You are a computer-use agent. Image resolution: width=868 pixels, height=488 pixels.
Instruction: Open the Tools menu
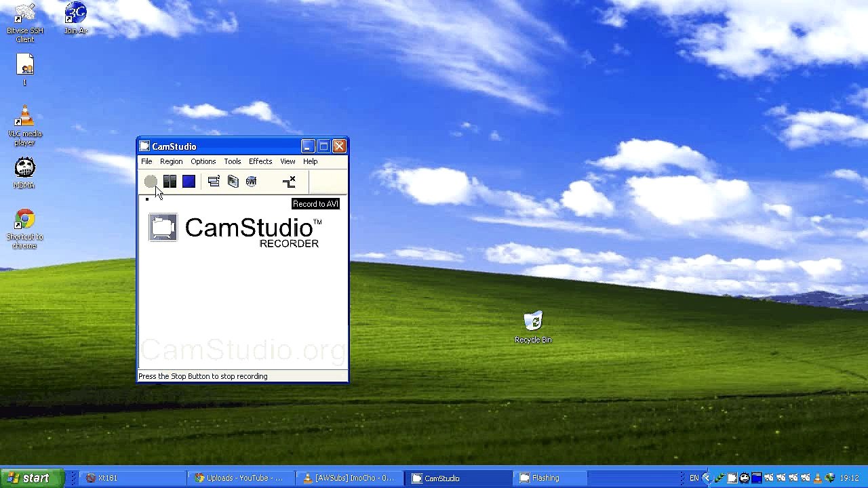[233, 161]
